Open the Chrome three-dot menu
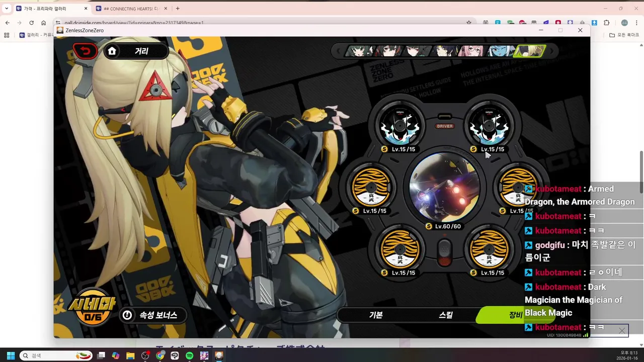Viewport: 644px width, 362px height. 636,23
